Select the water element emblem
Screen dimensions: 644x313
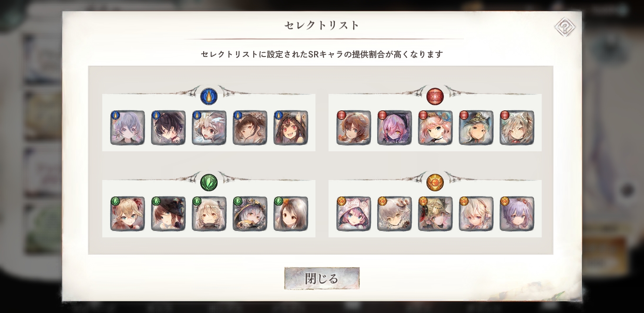pyautogui.click(x=209, y=97)
